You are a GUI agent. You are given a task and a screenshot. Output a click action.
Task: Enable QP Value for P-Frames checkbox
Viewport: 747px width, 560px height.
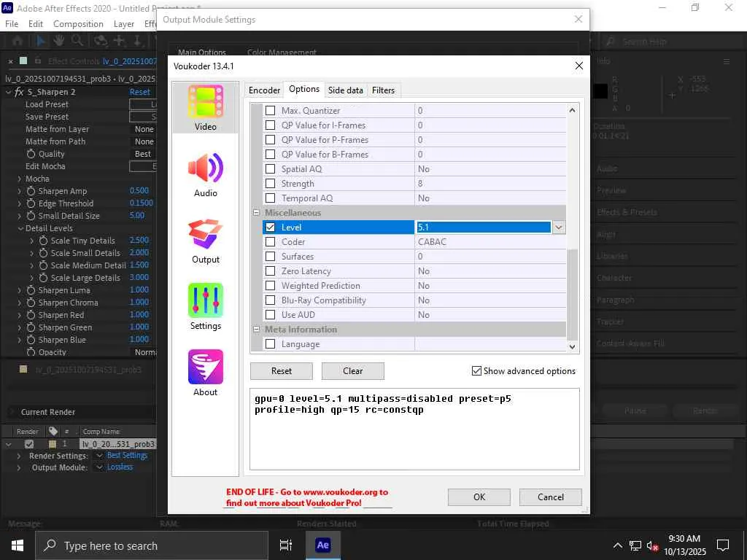tap(270, 139)
